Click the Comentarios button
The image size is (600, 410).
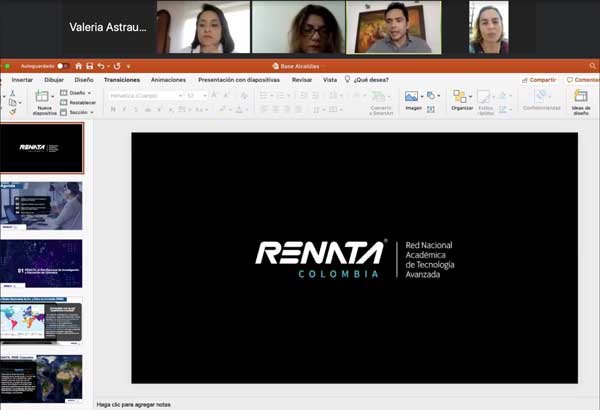point(583,80)
